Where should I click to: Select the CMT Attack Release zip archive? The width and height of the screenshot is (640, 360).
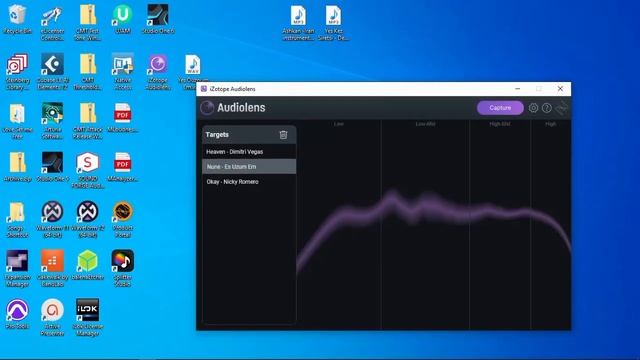coord(87,121)
